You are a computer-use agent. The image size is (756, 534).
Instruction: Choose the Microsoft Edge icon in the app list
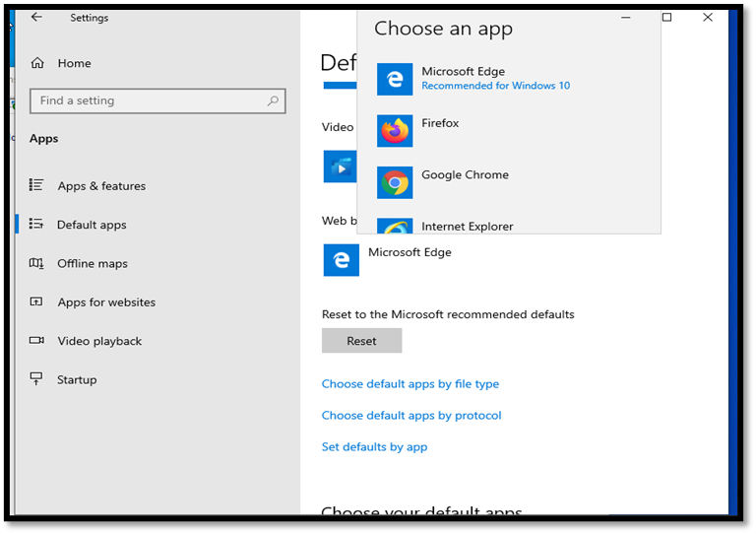(x=395, y=79)
